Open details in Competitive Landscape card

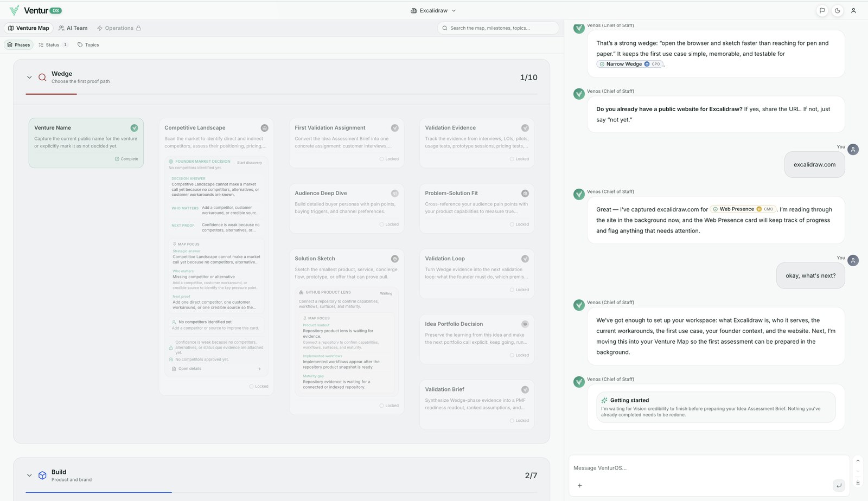[x=190, y=369]
